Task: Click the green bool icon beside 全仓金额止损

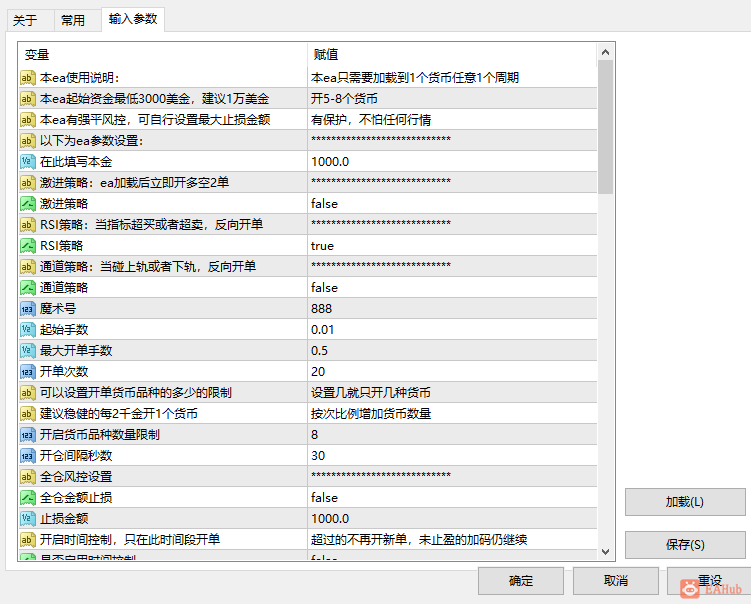Action: coord(28,498)
